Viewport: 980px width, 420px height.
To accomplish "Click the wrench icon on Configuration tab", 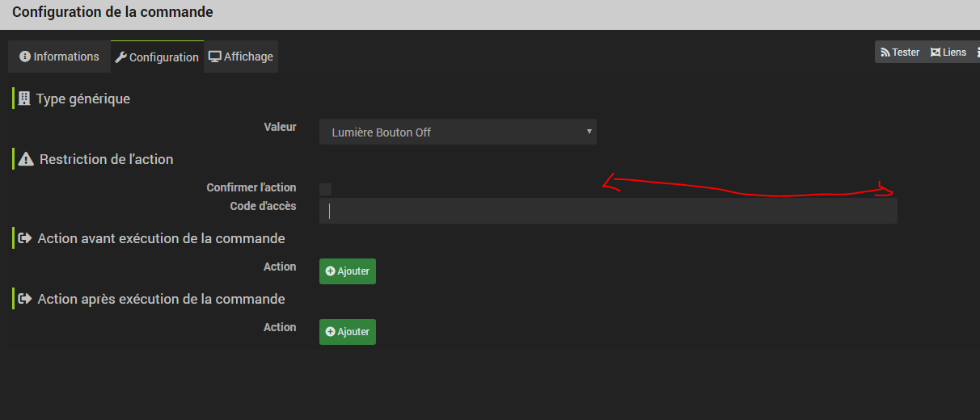I will [121, 57].
